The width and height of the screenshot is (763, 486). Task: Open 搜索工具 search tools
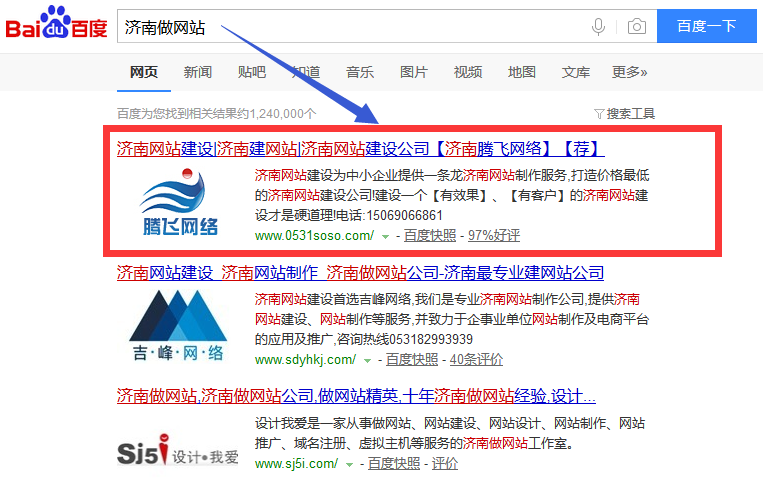pos(630,114)
